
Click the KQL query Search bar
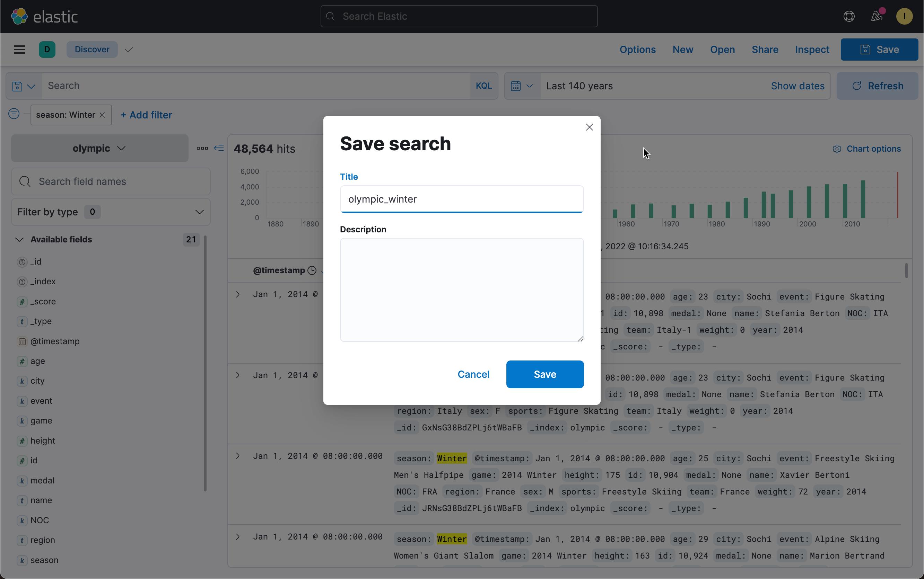pos(256,86)
